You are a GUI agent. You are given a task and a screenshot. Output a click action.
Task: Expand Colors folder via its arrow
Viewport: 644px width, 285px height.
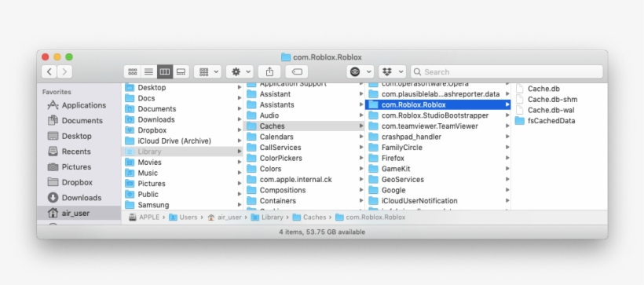361,169
